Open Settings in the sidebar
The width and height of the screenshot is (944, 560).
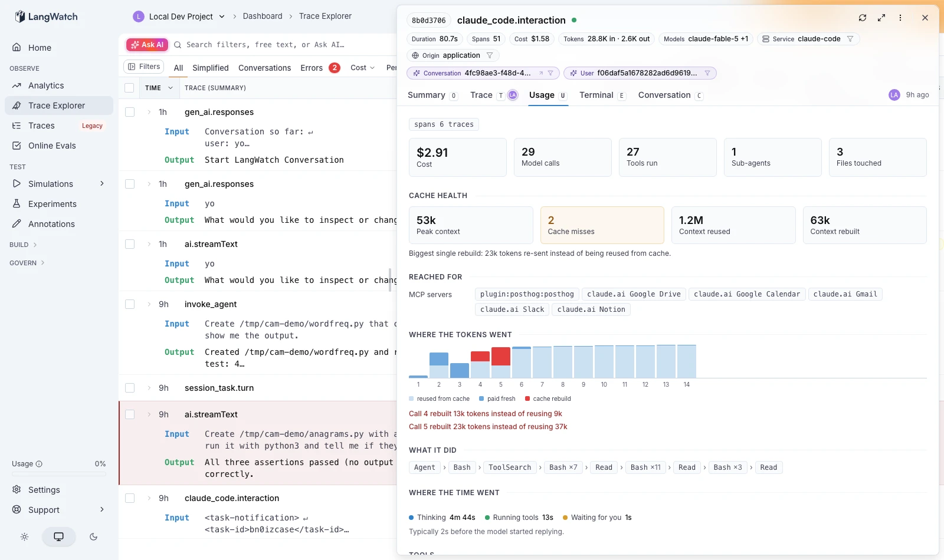point(44,490)
